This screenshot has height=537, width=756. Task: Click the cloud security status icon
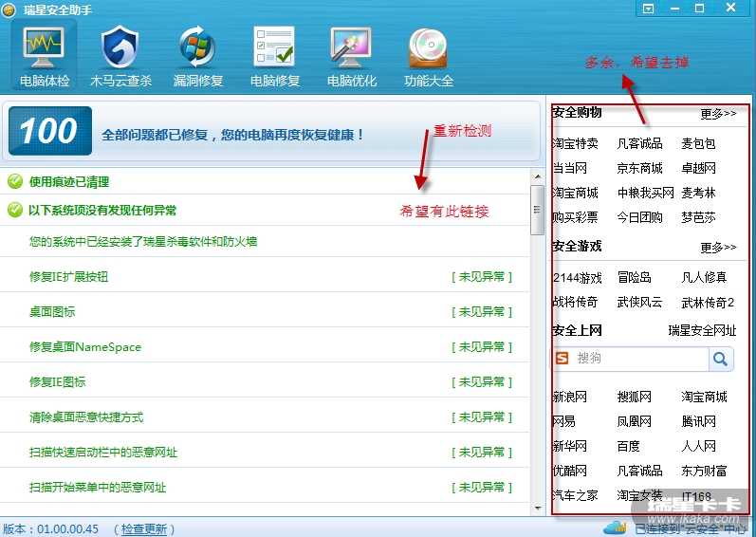[x=615, y=528]
